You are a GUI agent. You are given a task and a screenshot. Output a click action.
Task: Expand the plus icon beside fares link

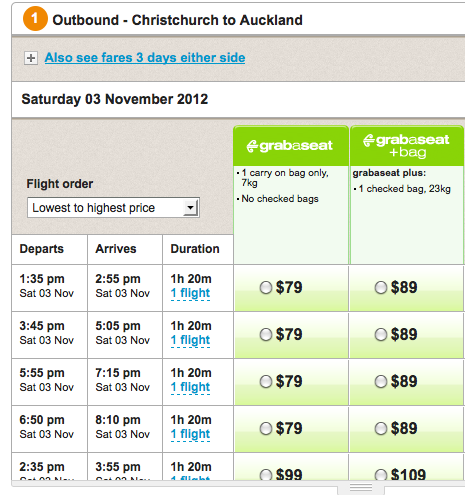point(31,58)
